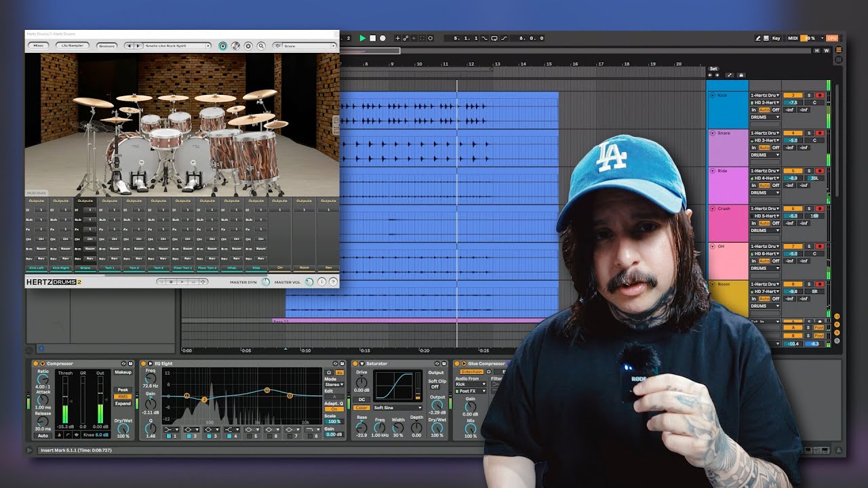Open the Smells Like Rock Spirit preset dropdown

point(178,46)
